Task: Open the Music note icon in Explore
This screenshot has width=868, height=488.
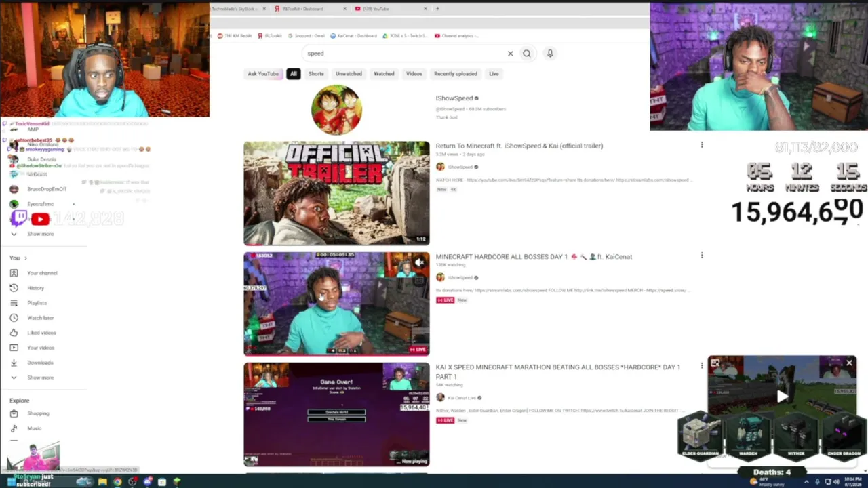Action: [14, 428]
